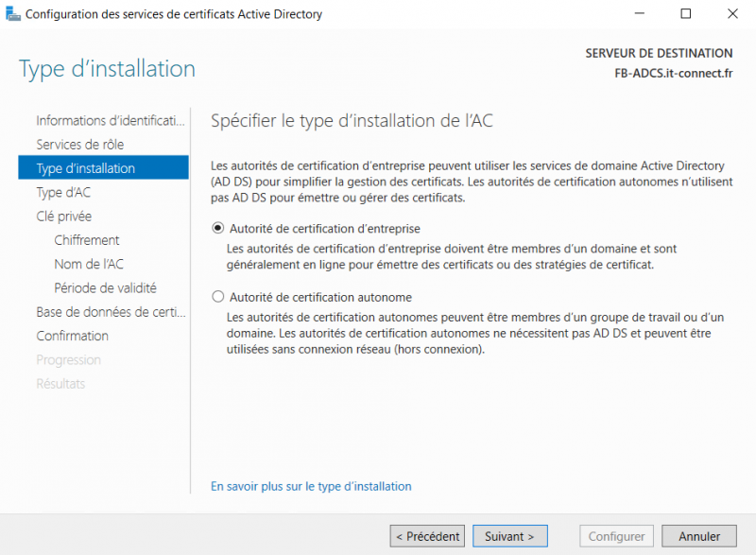This screenshot has width=756, height=555.
Task: Go to Services de rôle step
Action: tap(79, 145)
